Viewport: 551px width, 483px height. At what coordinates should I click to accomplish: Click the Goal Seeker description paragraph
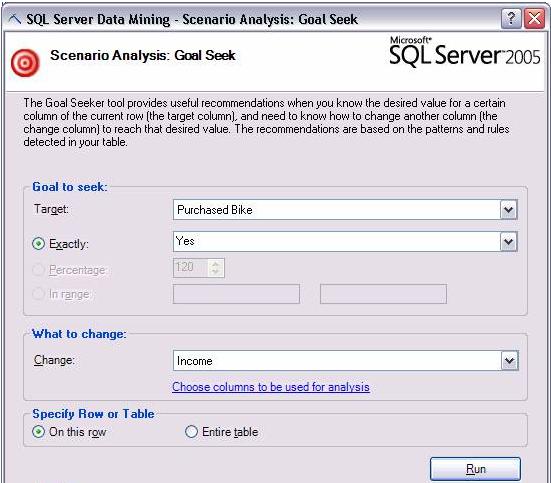pos(266,122)
